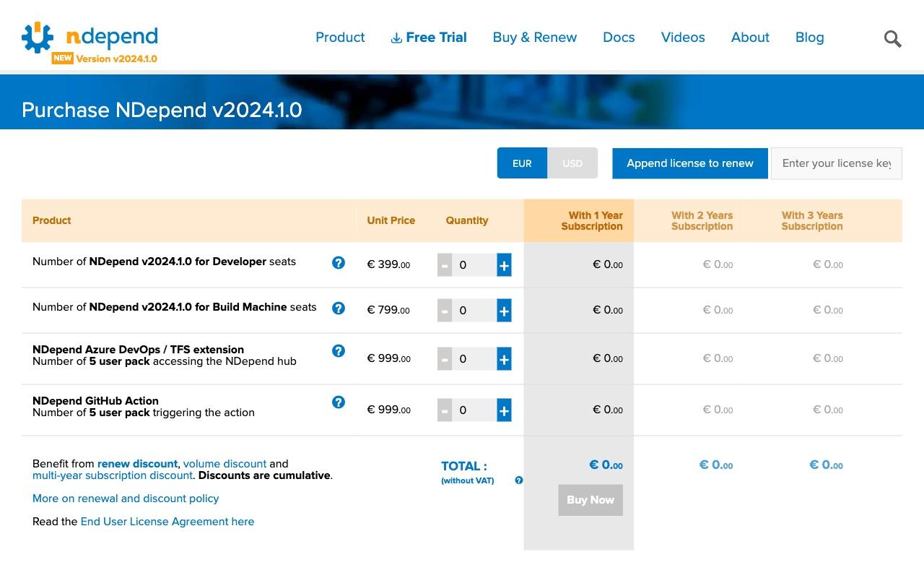Click the € 799.00 unit price
The height and width of the screenshot is (578, 924).
[388, 310]
